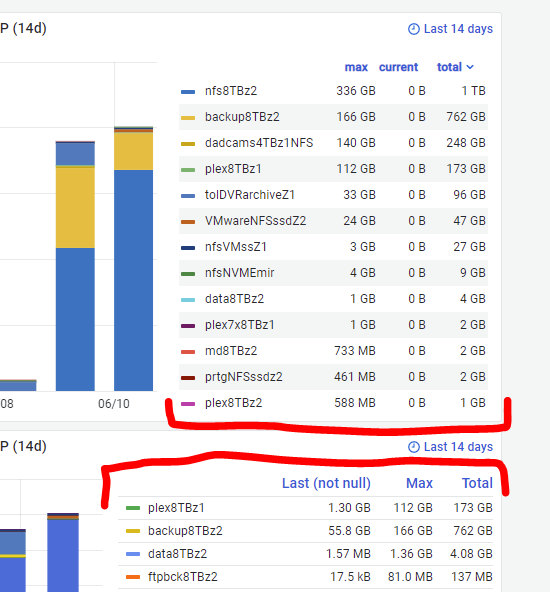The width and height of the screenshot is (550, 592).
Task: Toggle the tolDVRarchiveZ1 series label
Action: coord(250,195)
